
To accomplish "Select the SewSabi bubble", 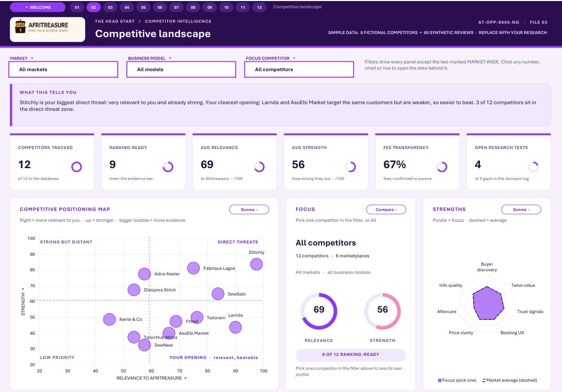I will click(218, 294).
